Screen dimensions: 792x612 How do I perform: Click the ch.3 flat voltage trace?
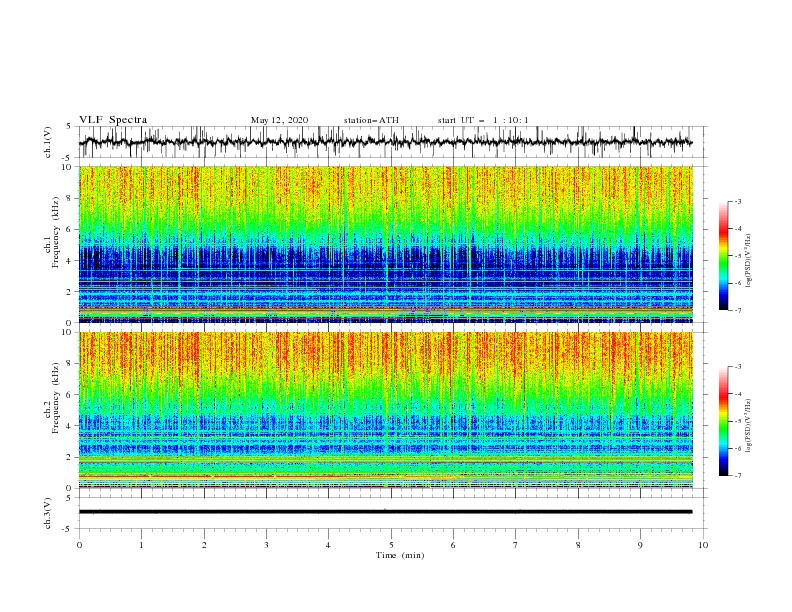385,512
